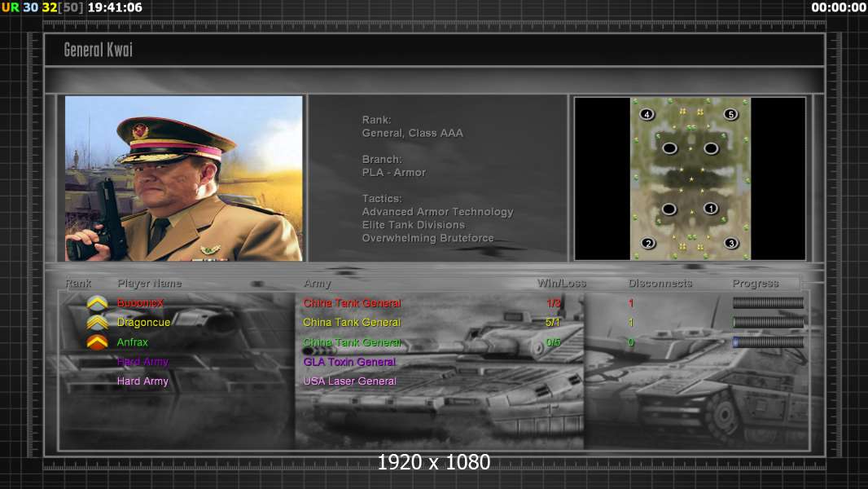The height and width of the screenshot is (489, 868).
Task: Click the 'Branch:' label
Action: point(382,159)
